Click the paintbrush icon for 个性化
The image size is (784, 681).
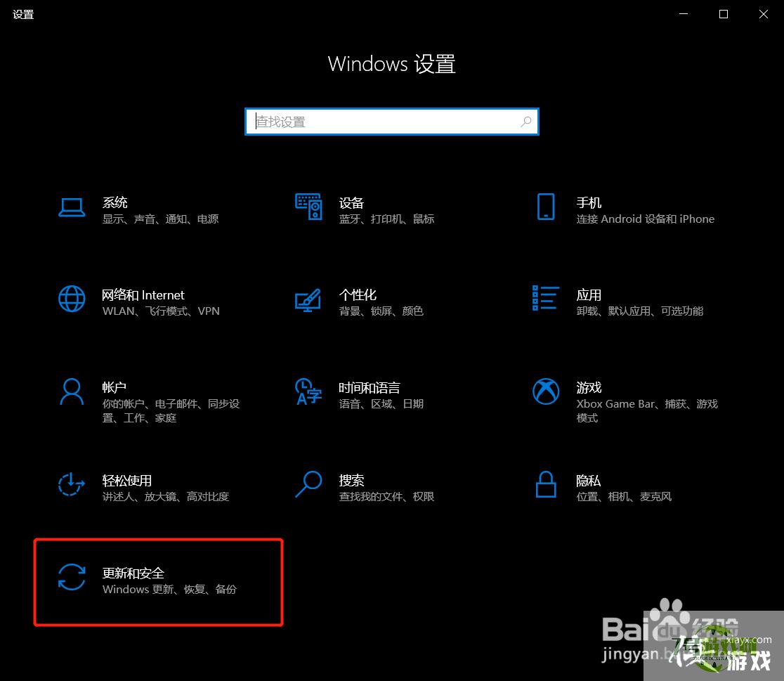tap(308, 299)
